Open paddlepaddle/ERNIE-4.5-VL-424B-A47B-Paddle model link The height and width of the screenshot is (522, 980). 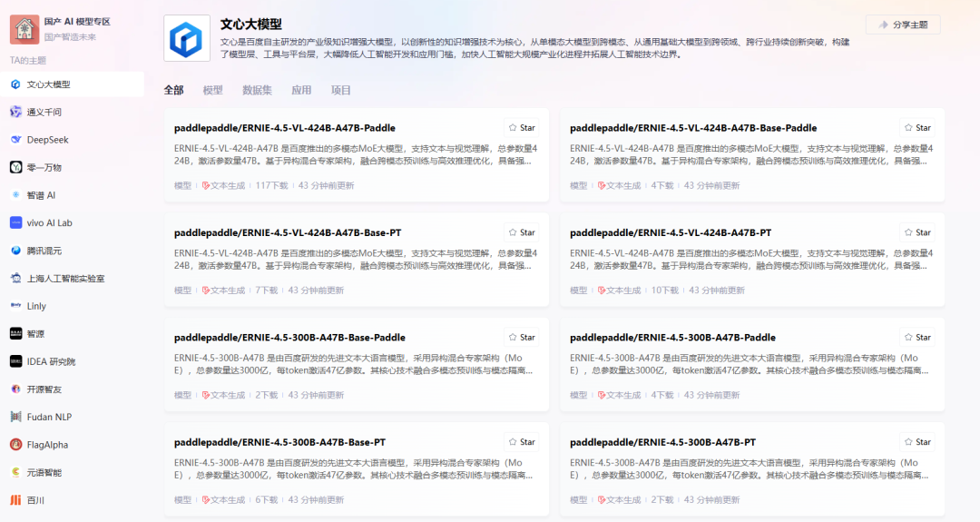(284, 128)
